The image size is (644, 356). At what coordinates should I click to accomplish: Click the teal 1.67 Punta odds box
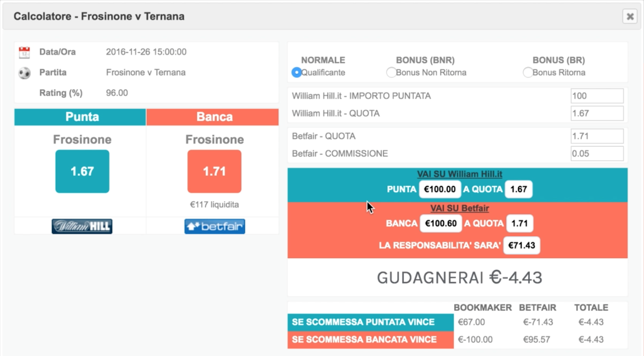[x=82, y=171]
